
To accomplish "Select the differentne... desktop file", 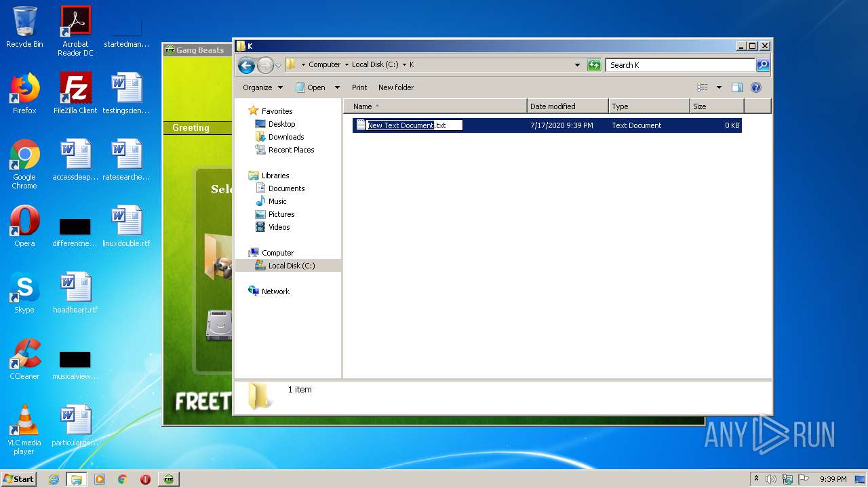I will pyautogui.click(x=75, y=231).
